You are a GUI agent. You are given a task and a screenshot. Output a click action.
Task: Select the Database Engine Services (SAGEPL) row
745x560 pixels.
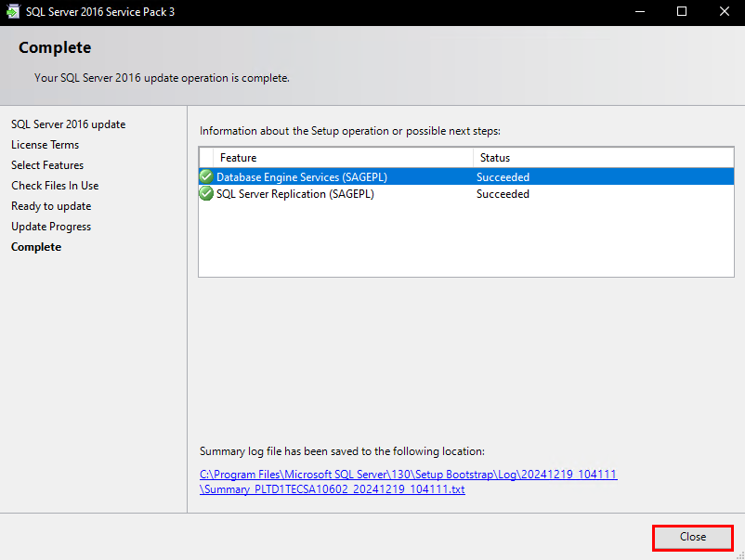(x=466, y=176)
